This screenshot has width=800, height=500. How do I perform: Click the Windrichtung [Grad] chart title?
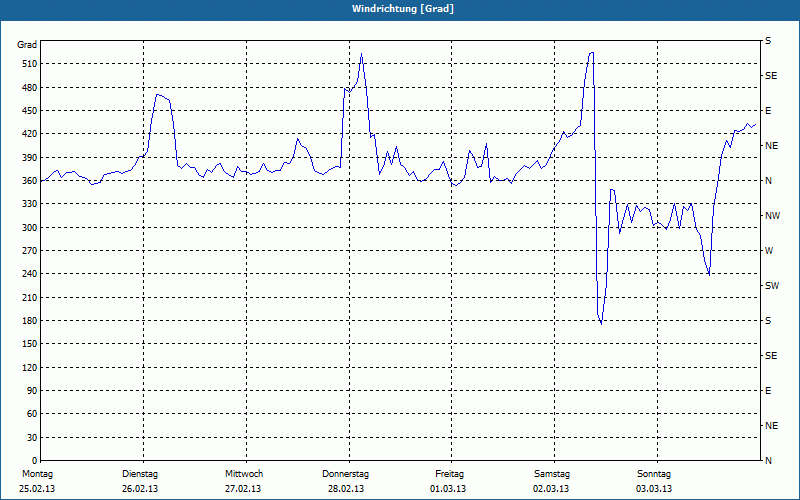(403, 9)
